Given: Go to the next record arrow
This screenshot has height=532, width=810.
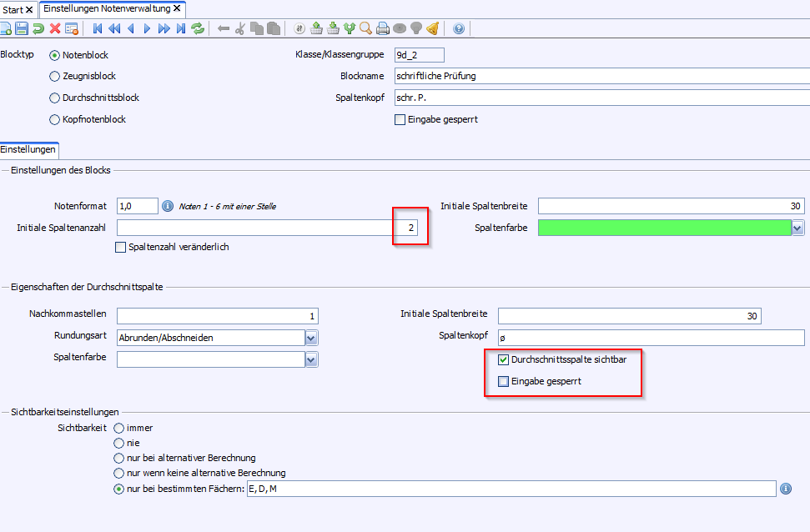Looking at the screenshot, I should pos(147,28).
